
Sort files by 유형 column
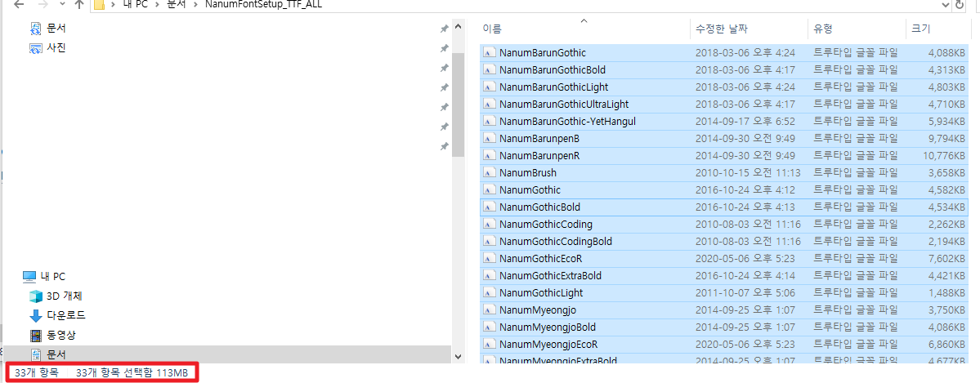coord(822,29)
